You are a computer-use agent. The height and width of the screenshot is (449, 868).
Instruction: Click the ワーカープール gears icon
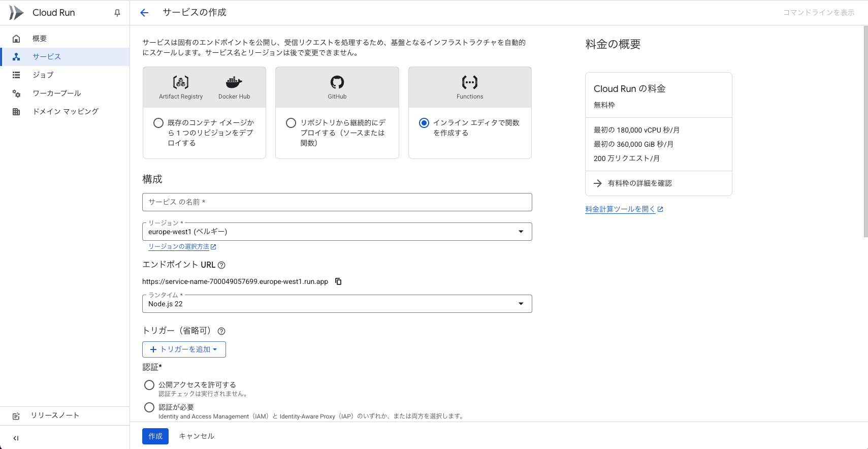click(x=16, y=93)
